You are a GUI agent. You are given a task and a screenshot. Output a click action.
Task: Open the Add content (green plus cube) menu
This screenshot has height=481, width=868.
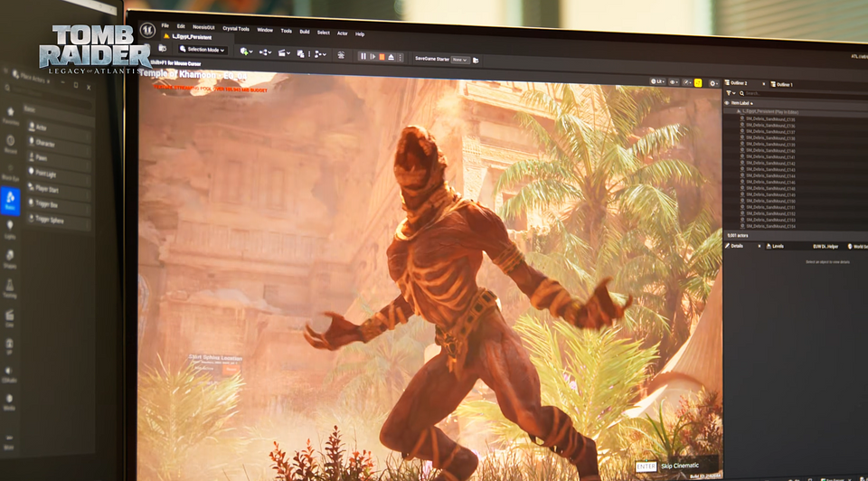[x=246, y=52]
